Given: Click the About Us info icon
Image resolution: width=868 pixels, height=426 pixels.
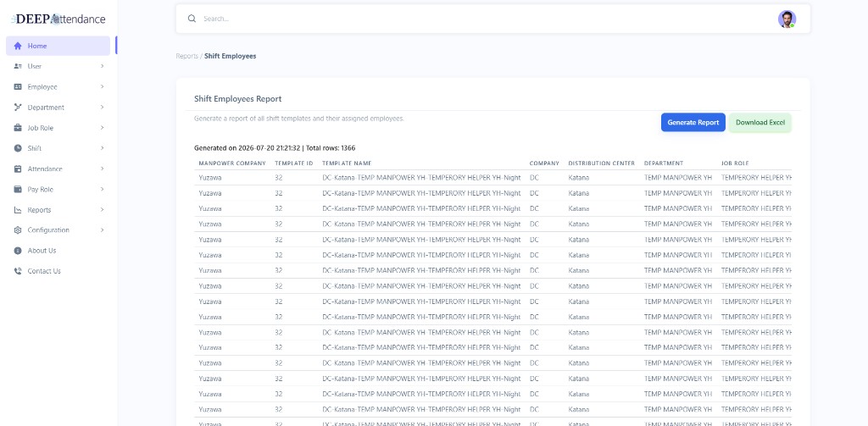Looking at the screenshot, I should [x=18, y=251].
